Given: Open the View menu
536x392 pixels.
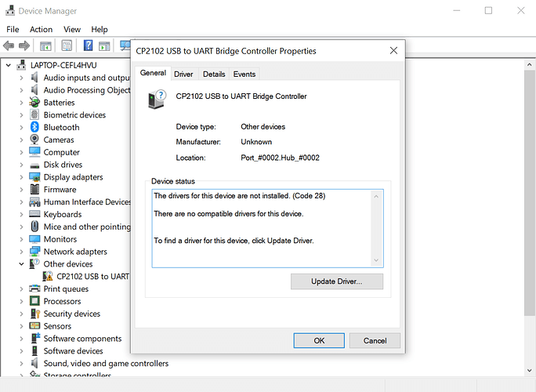Looking at the screenshot, I should 72,30.
